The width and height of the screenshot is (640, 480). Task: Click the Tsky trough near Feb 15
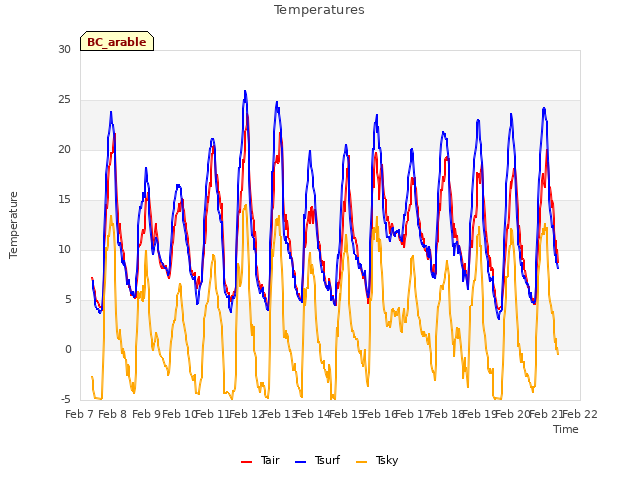pyautogui.click(x=332, y=397)
